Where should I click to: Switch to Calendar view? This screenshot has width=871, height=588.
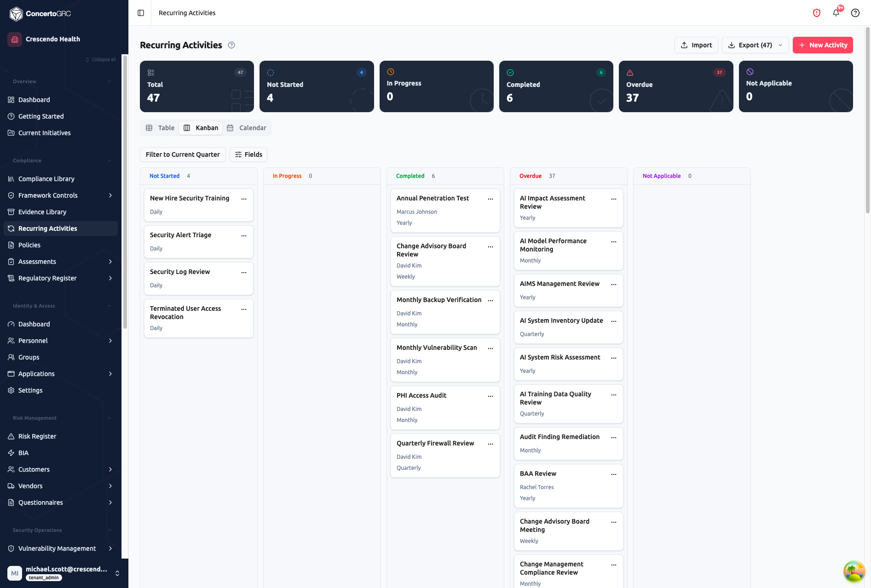(x=247, y=128)
